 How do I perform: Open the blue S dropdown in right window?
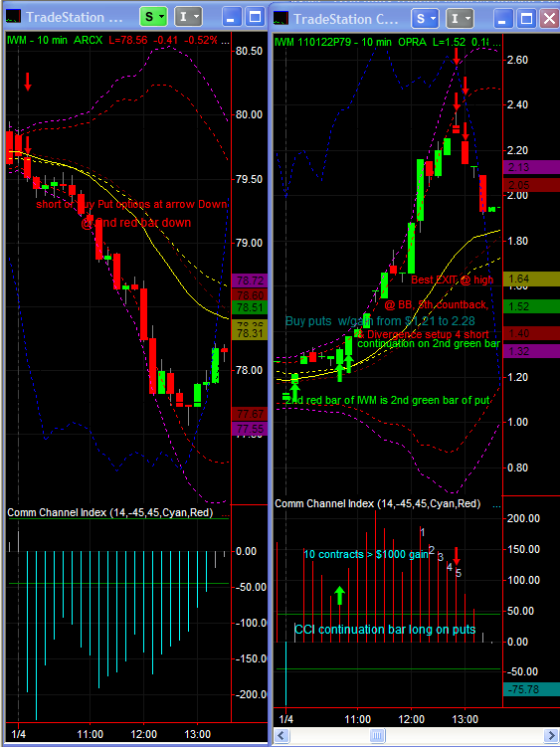pyautogui.click(x=425, y=19)
